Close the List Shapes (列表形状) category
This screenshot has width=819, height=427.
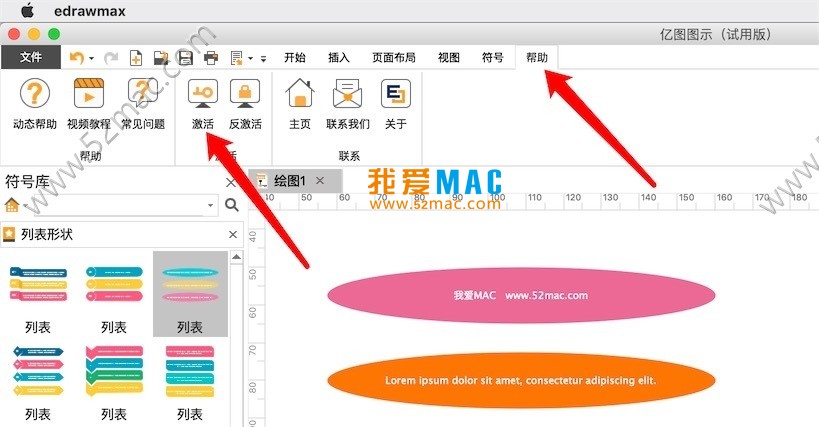[233, 234]
